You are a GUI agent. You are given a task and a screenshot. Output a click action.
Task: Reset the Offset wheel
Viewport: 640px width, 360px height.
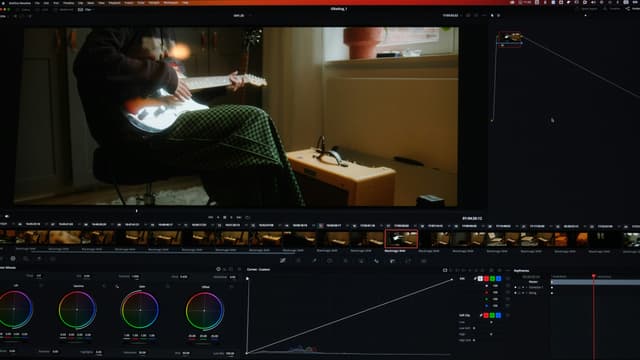231,287
